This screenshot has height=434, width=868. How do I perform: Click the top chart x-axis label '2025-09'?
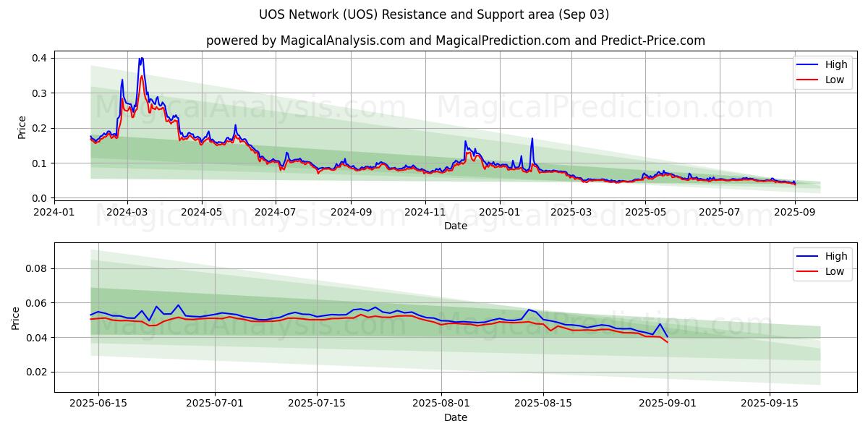(x=795, y=212)
